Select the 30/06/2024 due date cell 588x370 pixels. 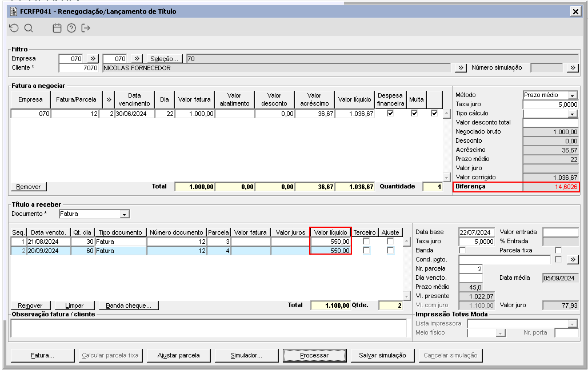tap(134, 114)
